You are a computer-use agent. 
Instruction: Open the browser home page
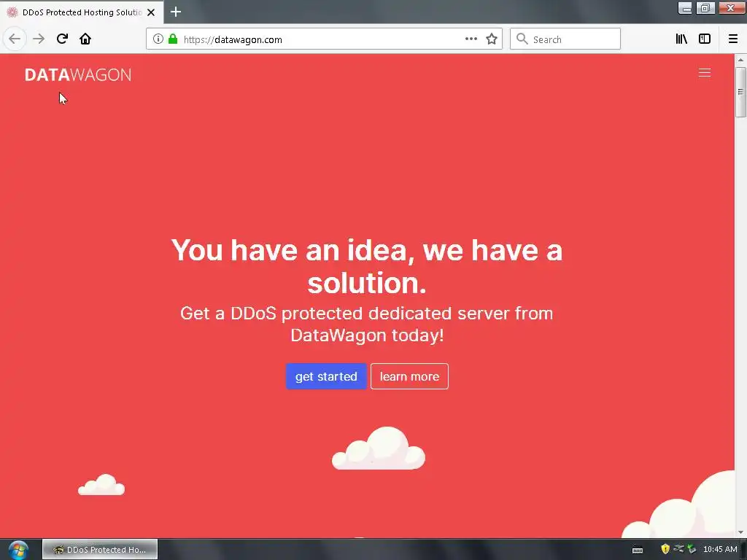click(x=85, y=39)
